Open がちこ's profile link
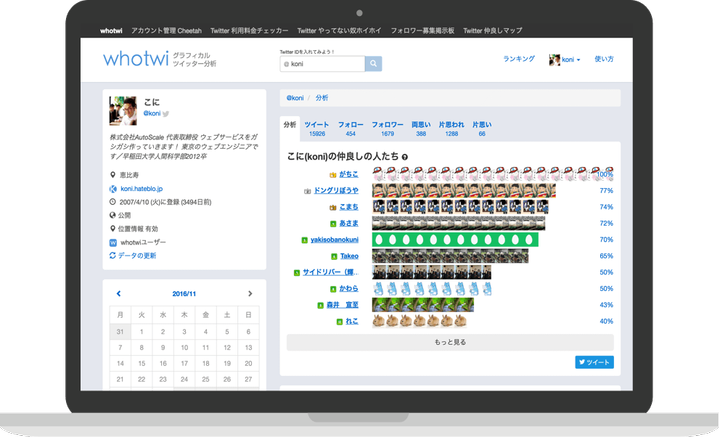 (349, 174)
